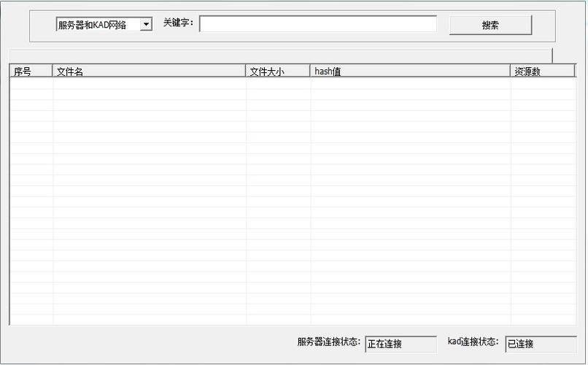Click the kad连接状态 label
This screenshot has height=365, width=588.
pyautogui.click(x=473, y=342)
